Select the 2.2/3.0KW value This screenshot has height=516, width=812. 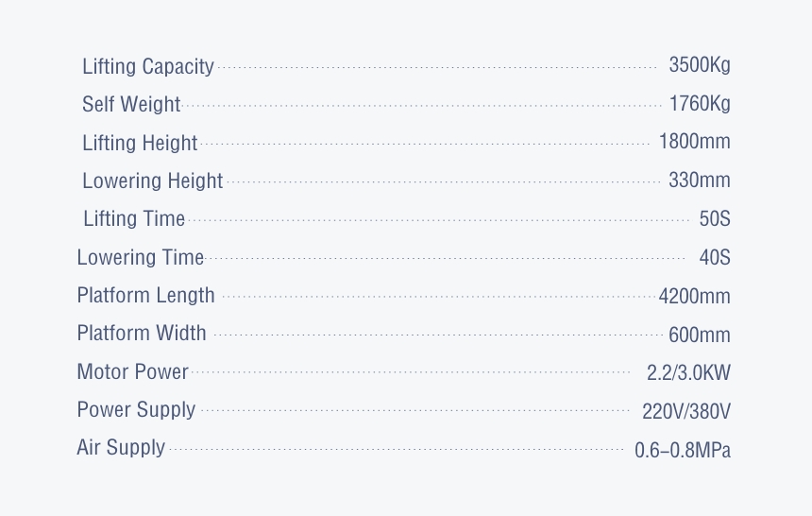point(688,373)
